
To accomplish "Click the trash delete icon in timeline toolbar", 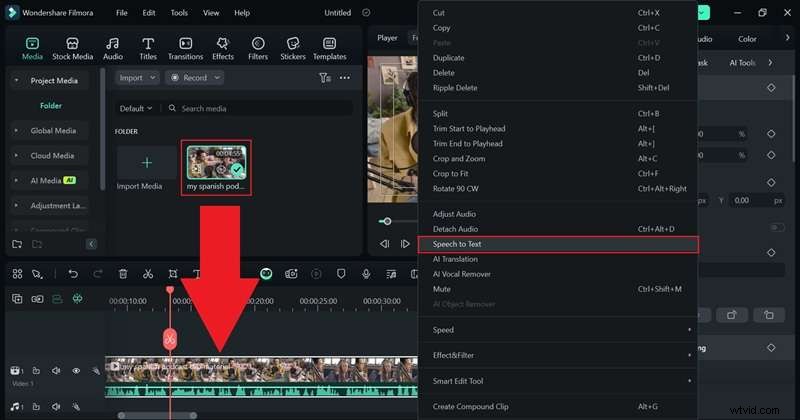I will click(123, 273).
